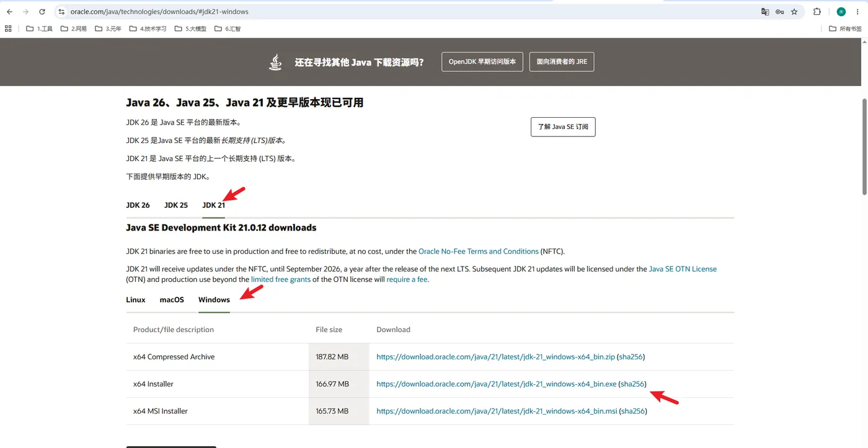Click the page vertical scrollbar thumb
Image resolution: width=868 pixels, height=448 pixels.
click(864, 146)
